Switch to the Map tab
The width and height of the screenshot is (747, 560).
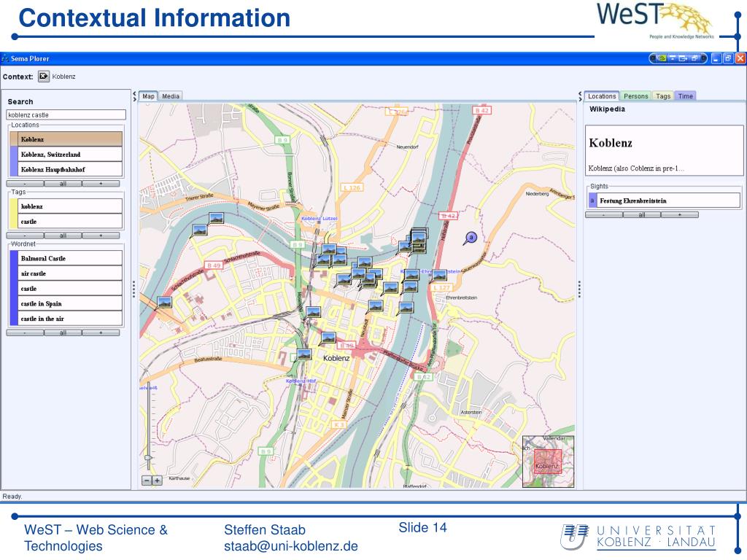pos(148,96)
